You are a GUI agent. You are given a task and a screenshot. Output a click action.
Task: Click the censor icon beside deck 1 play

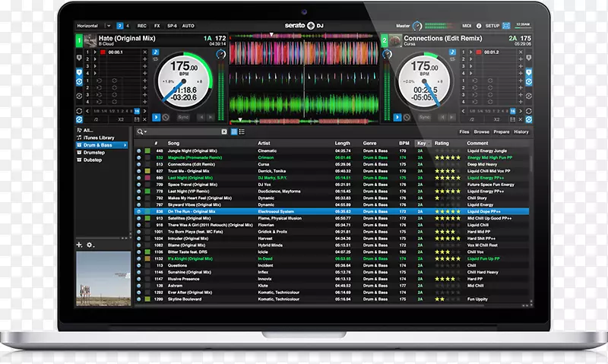(x=166, y=117)
